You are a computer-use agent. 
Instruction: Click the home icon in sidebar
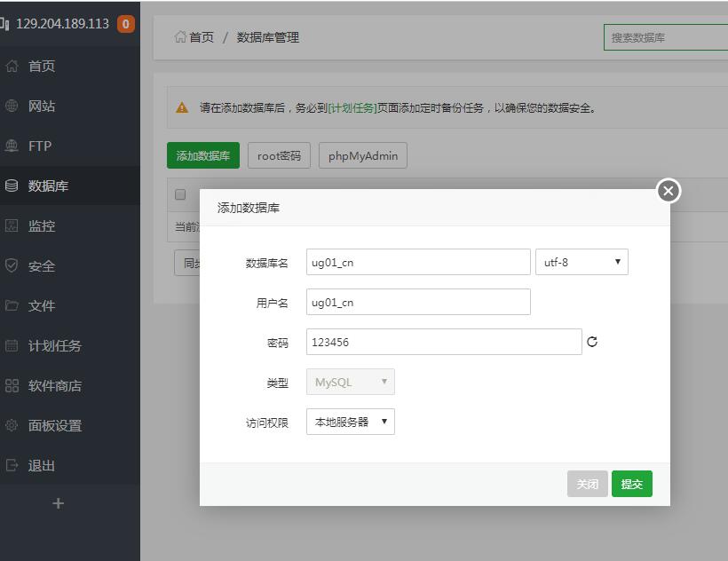[12, 67]
